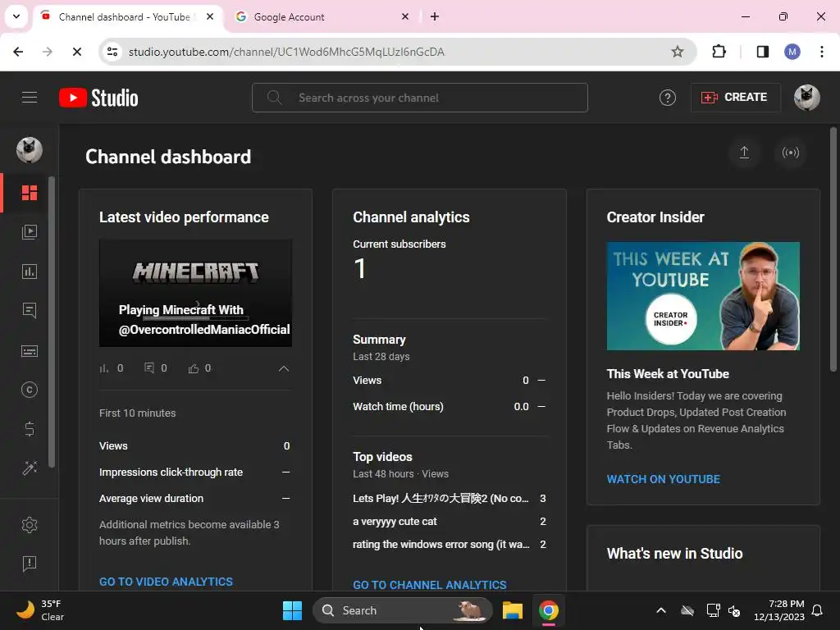
Task: Open the Minecraft latest video thumbnail
Action: (195, 293)
